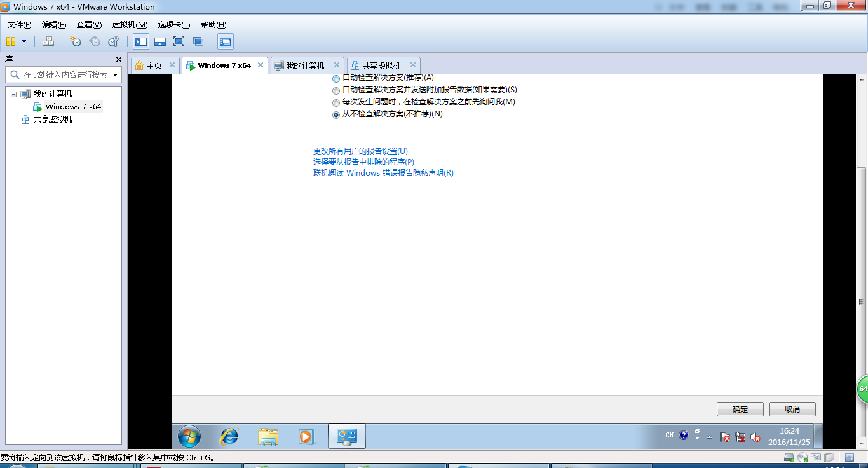Open the 帮助(H) menu

[x=214, y=25]
